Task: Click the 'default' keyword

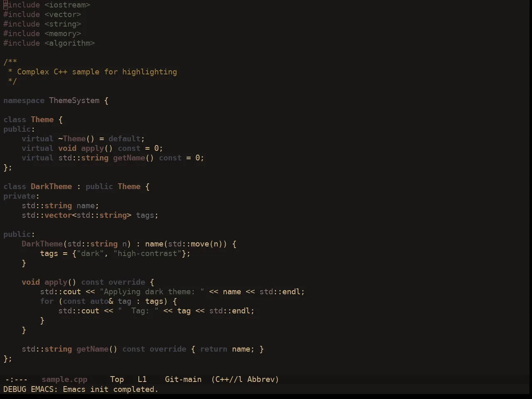Action: click(125, 139)
